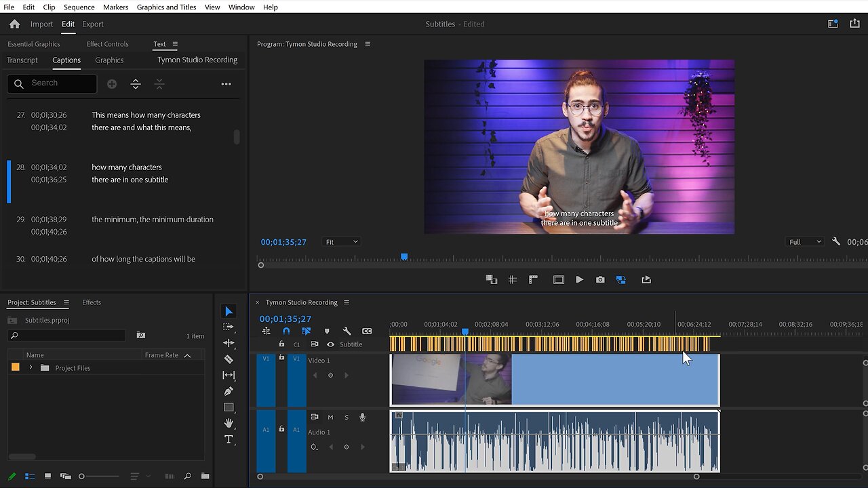Viewport: 868px width, 488px height.
Task: Toggle subtitle track visibility eye icon
Action: point(330,344)
